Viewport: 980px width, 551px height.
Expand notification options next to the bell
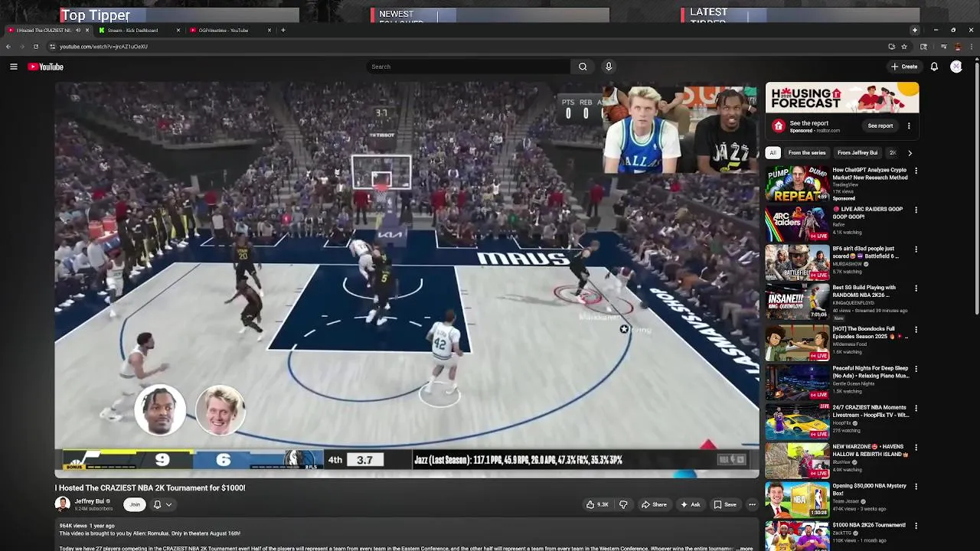click(168, 504)
